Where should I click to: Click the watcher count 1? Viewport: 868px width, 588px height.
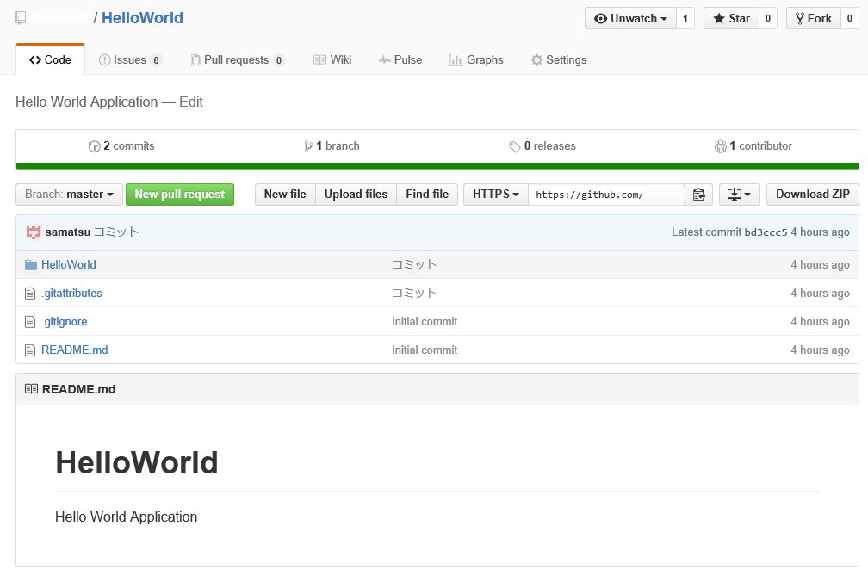pyautogui.click(x=685, y=18)
